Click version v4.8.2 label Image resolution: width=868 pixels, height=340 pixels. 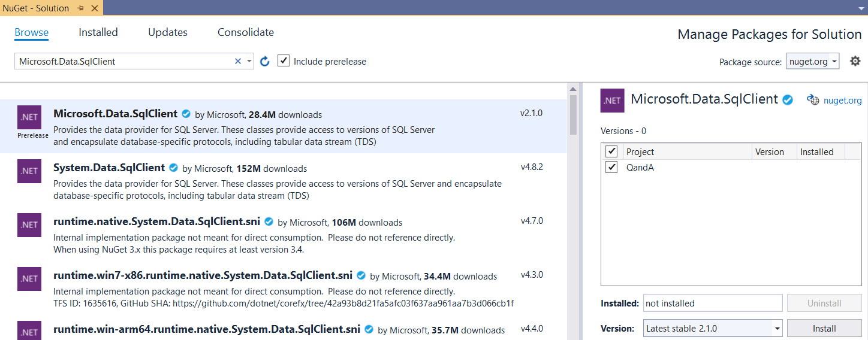pos(532,166)
